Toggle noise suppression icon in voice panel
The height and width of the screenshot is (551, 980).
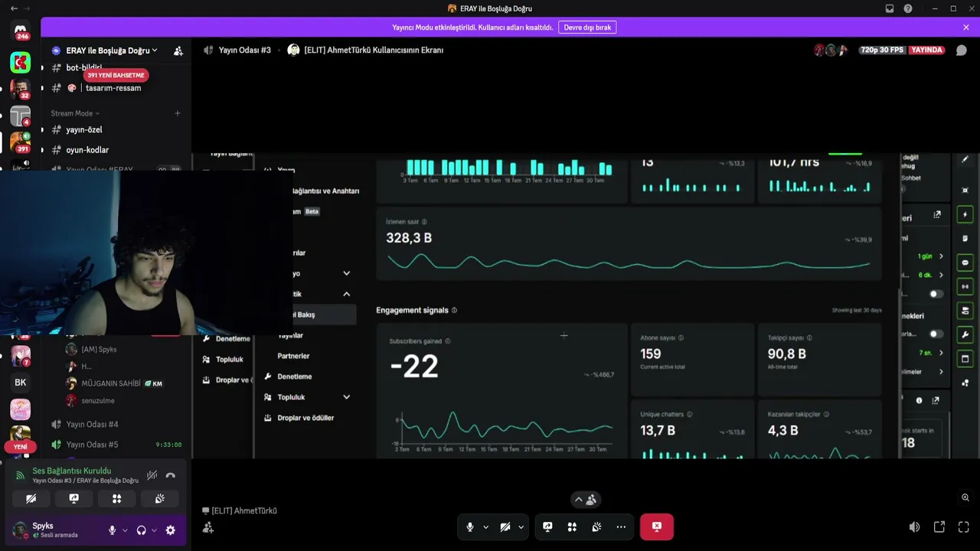(x=152, y=475)
